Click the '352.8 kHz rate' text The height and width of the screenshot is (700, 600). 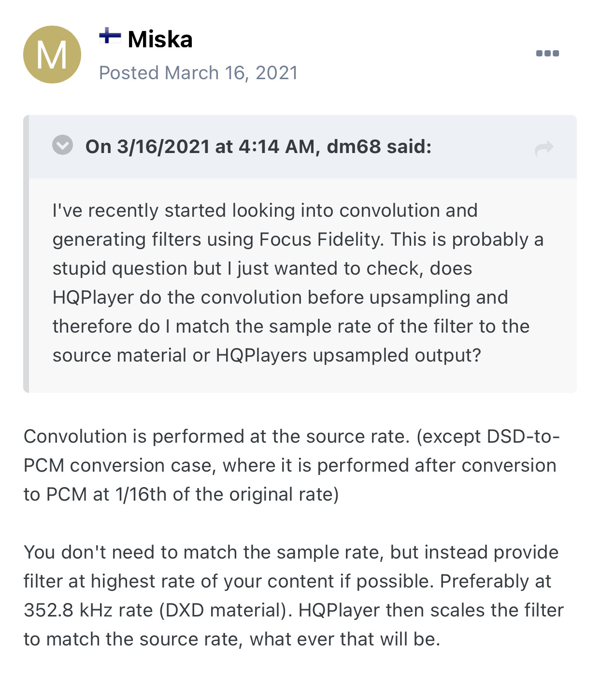(88, 610)
